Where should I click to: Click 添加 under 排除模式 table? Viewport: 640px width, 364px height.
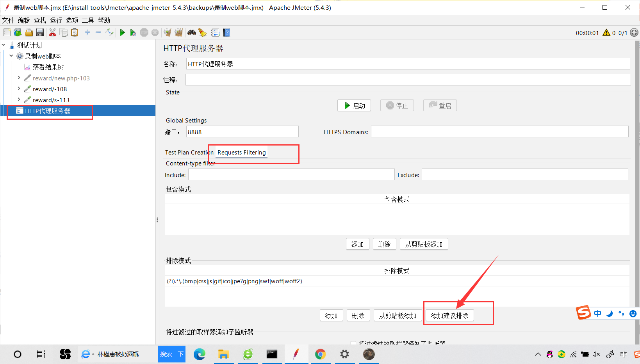[332, 316]
